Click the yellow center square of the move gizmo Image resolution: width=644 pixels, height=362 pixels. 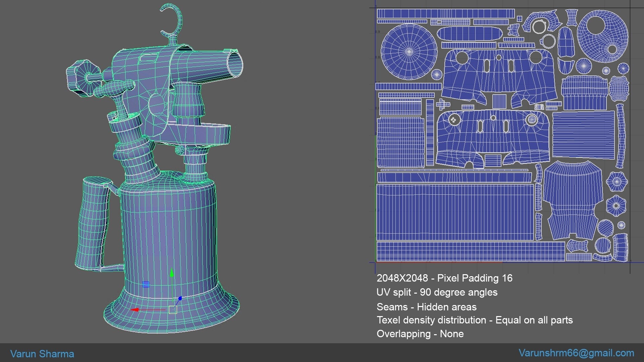click(x=173, y=310)
